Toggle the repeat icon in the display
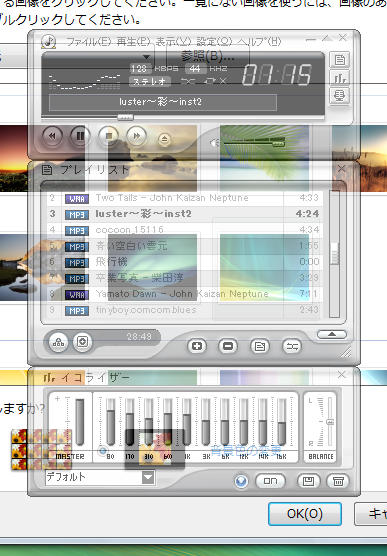This screenshot has height=556, width=387. click(x=210, y=81)
